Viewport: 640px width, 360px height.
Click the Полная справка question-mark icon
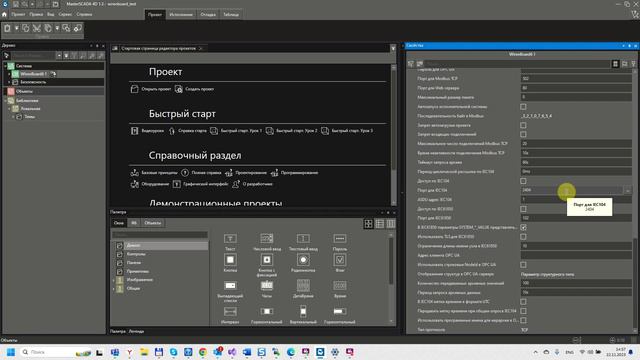click(185, 173)
